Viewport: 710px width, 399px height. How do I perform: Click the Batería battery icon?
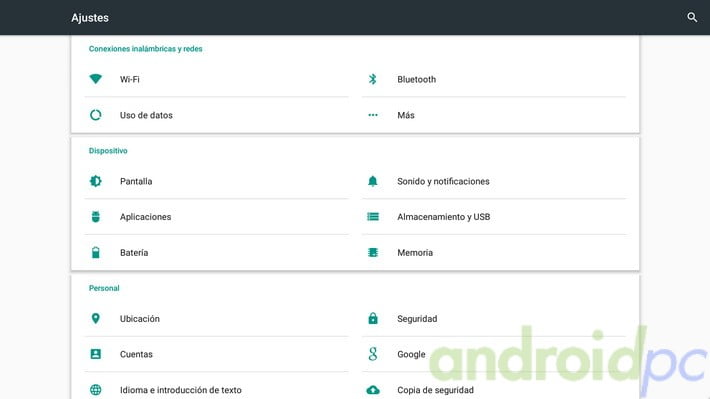[96, 253]
